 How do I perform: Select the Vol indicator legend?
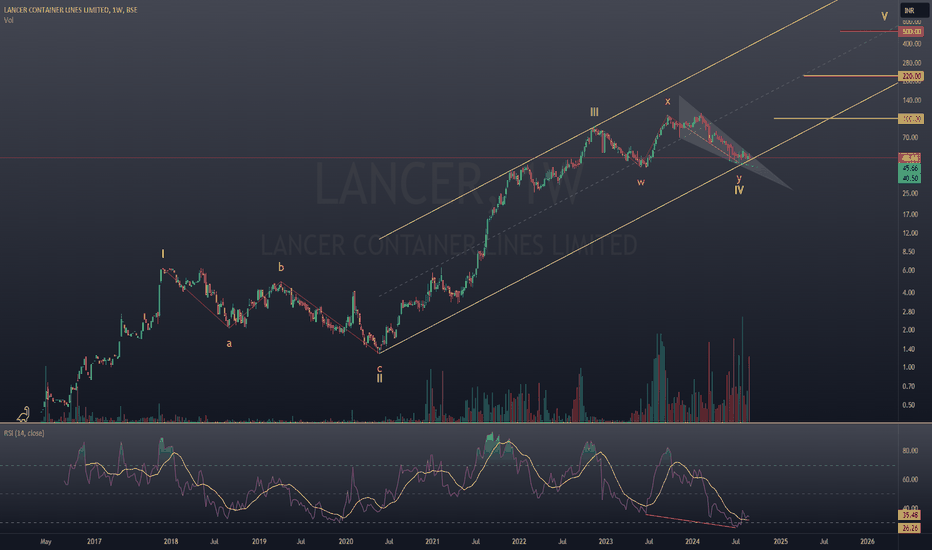pyautogui.click(x=8, y=20)
